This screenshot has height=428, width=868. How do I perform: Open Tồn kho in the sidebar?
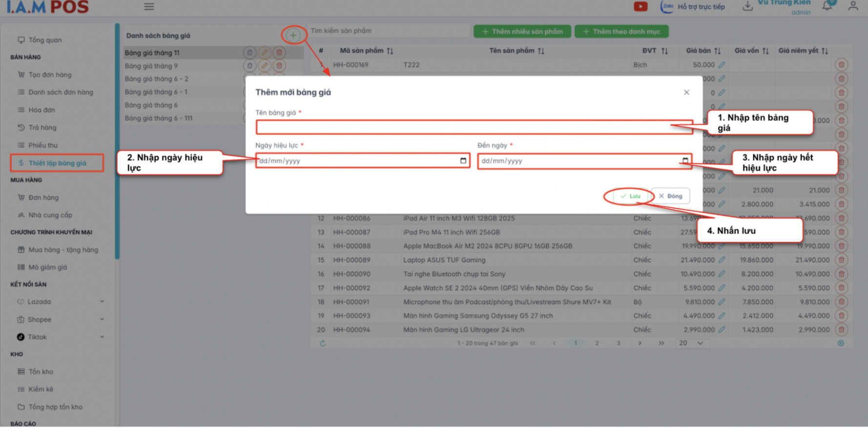coord(41,372)
